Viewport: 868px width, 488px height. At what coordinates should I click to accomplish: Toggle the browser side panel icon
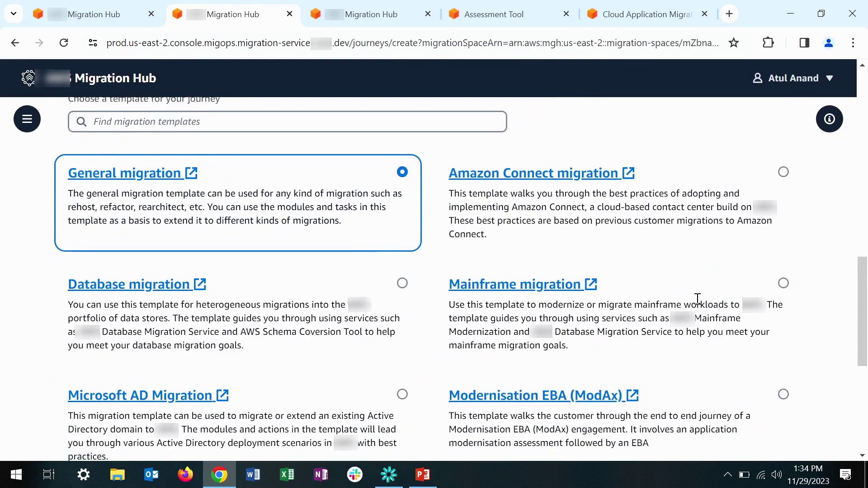pos(804,43)
